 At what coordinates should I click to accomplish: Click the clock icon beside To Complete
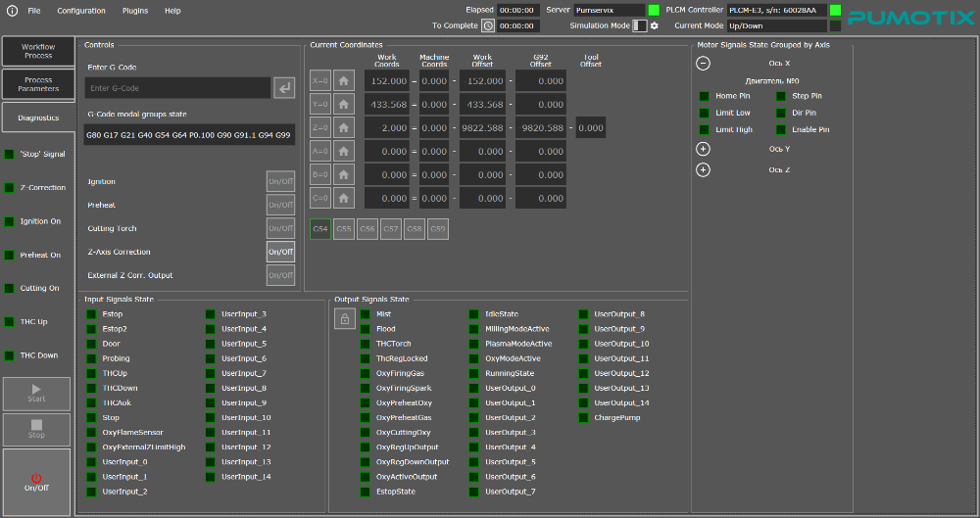(x=488, y=25)
